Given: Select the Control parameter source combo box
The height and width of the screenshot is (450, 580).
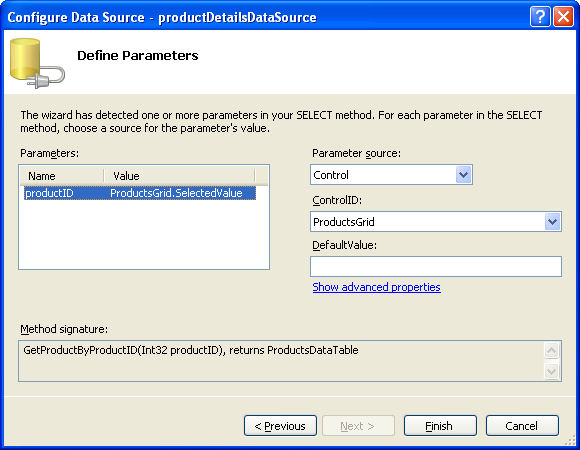Looking at the screenshot, I should click(391, 175).
